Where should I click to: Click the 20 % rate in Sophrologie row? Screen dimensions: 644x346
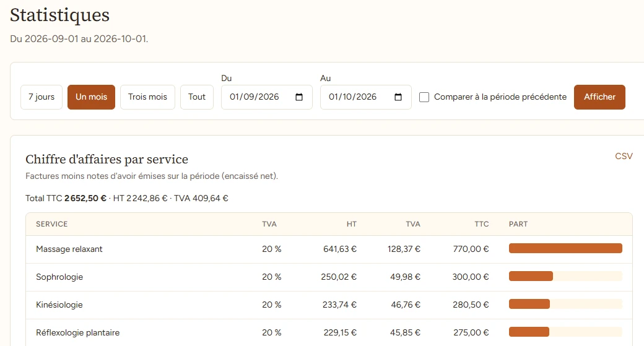(x=271, y=277)
